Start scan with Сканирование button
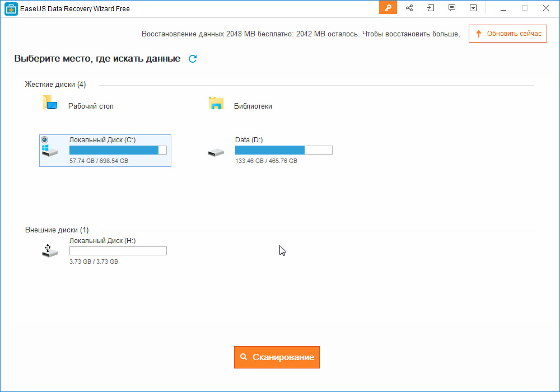This screenshot has width=560, height=392. [277, 357]
